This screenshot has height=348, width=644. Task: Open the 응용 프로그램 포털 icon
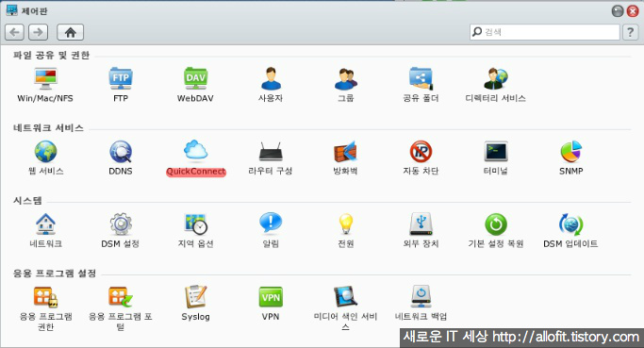121,297
